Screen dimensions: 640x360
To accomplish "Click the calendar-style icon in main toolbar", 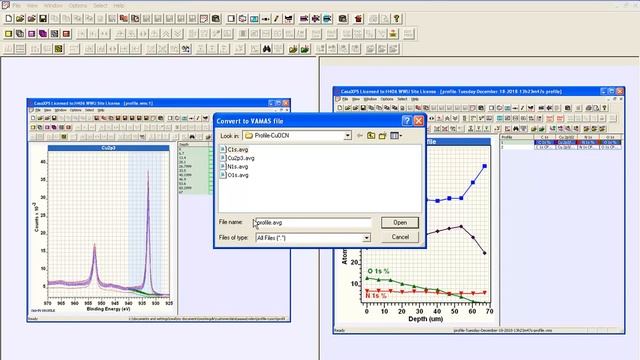I will (x=204, y=19).
